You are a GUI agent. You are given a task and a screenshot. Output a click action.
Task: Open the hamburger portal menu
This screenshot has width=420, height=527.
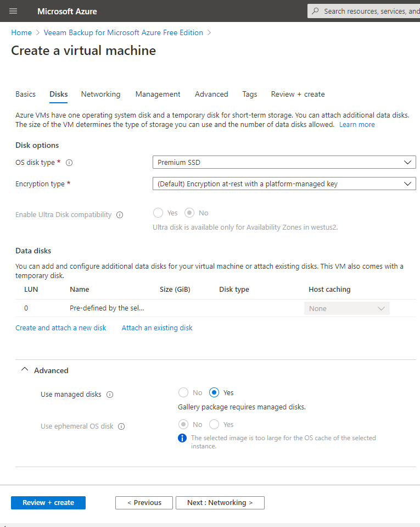(14, 11)
